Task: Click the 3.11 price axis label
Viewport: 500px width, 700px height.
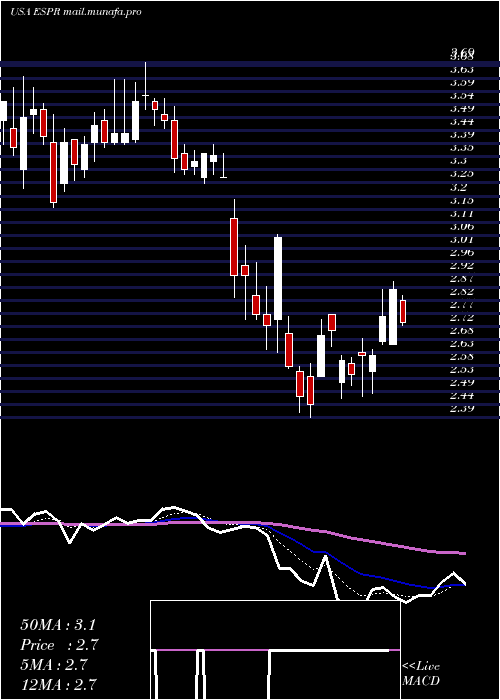Action: pyautogui.click(x=462, y=213)
